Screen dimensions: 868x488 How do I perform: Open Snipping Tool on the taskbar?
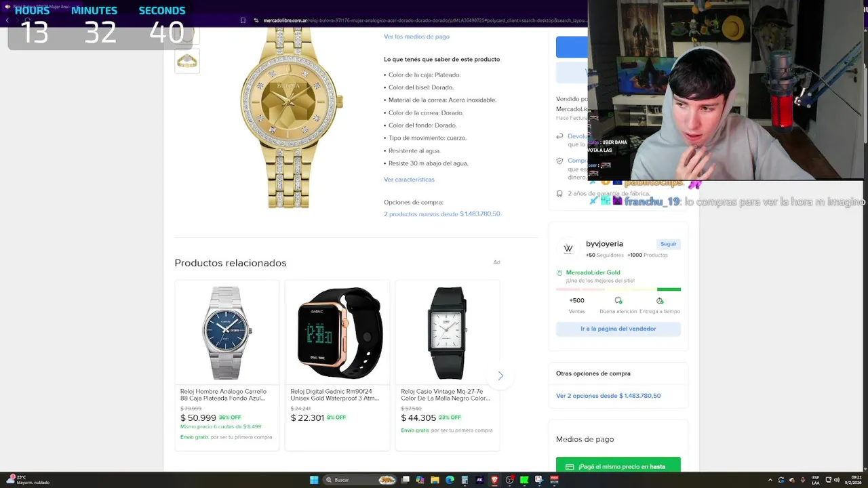click(539, 480)
